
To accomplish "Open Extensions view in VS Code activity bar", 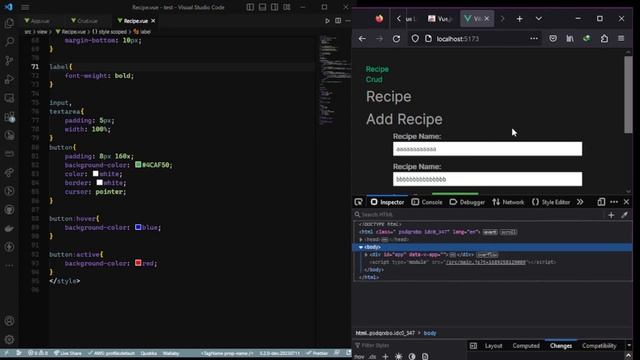I will click(9, 117).
